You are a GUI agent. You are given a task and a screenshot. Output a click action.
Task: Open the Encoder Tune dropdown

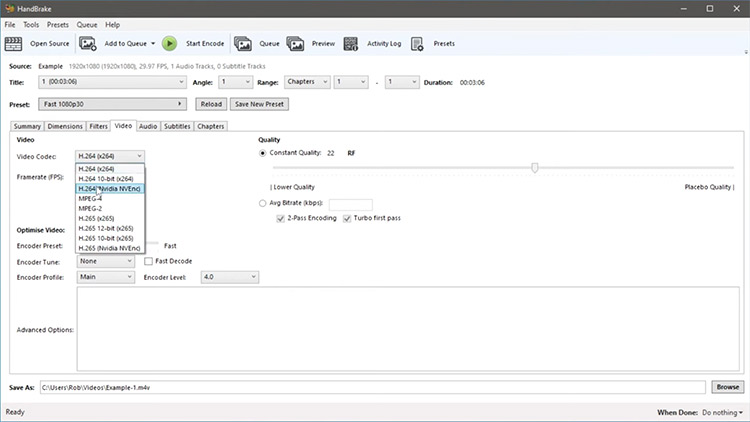click(105, 261)
